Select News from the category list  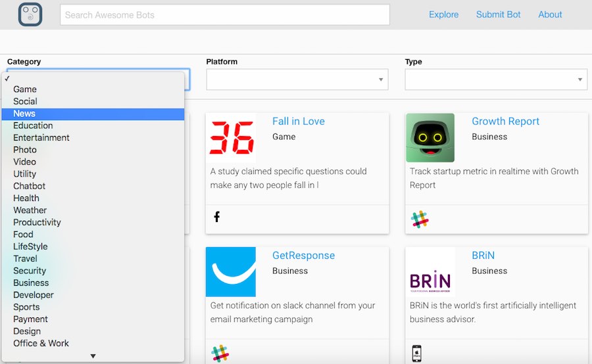tap(24, 114)
